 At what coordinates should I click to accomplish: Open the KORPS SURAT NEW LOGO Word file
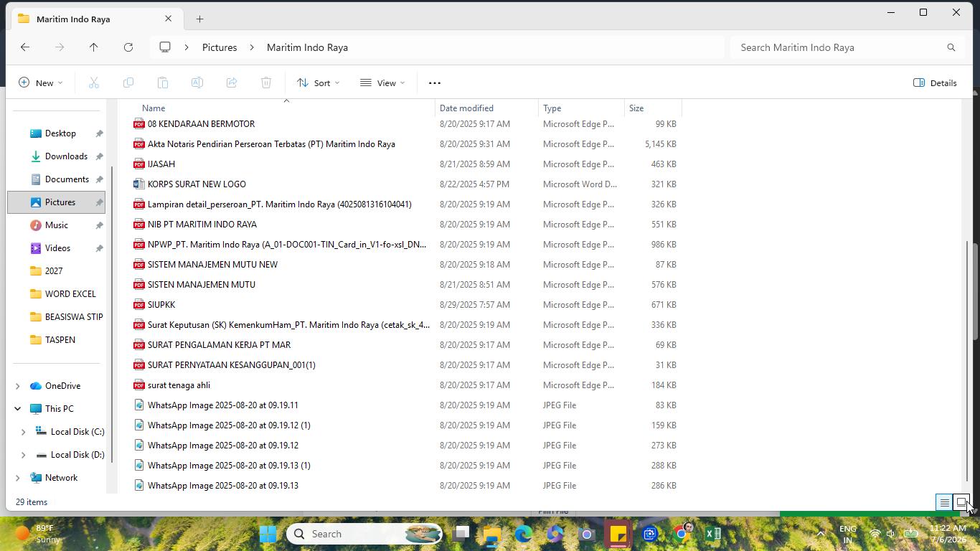(x=197, y=184)
